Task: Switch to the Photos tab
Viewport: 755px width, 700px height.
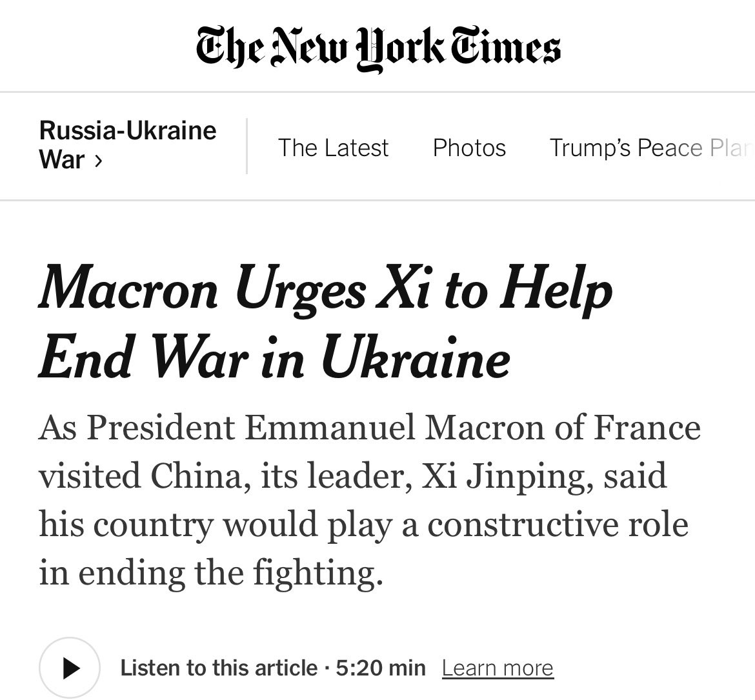Action: [469, 147]
